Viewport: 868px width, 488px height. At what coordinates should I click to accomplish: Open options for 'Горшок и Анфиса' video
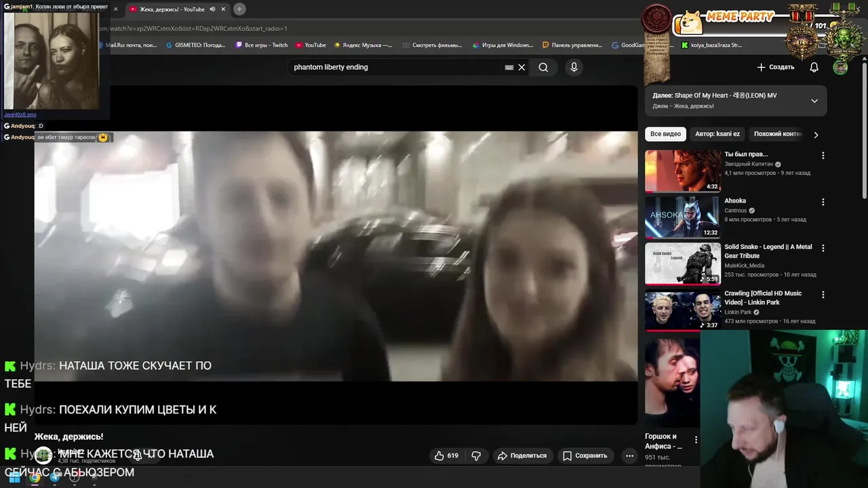[696, 439]
